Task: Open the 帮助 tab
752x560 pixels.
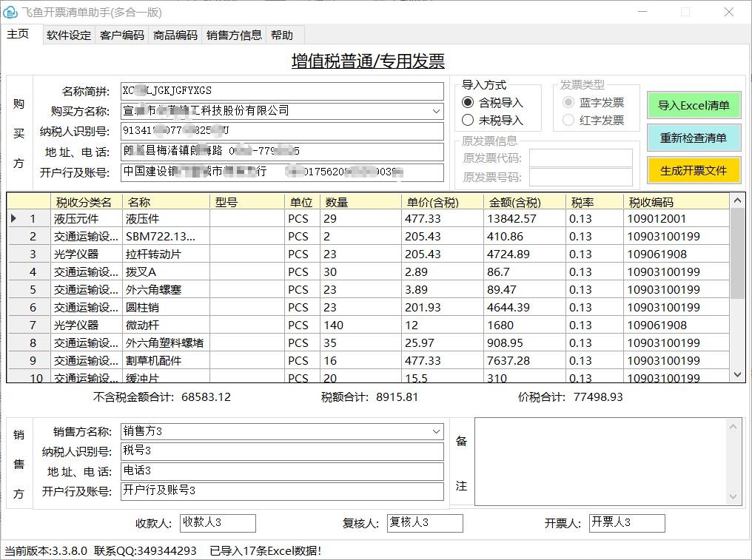Action: [282, 36]
